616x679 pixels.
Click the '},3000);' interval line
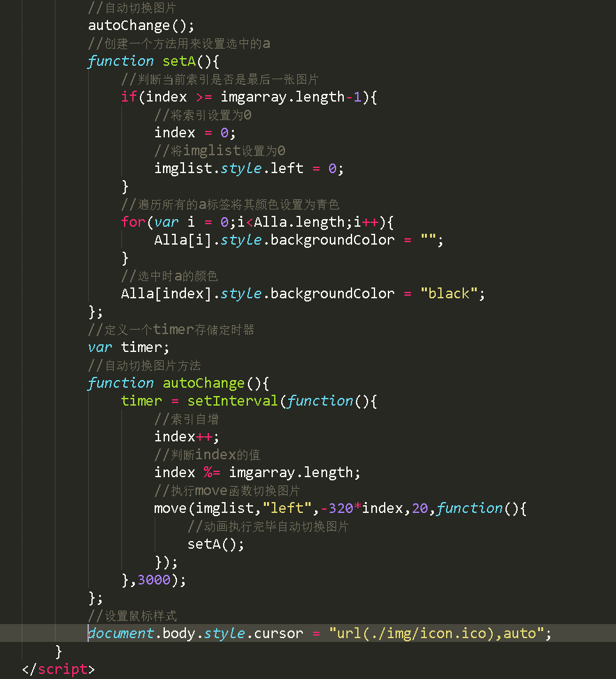pos(154,580)
